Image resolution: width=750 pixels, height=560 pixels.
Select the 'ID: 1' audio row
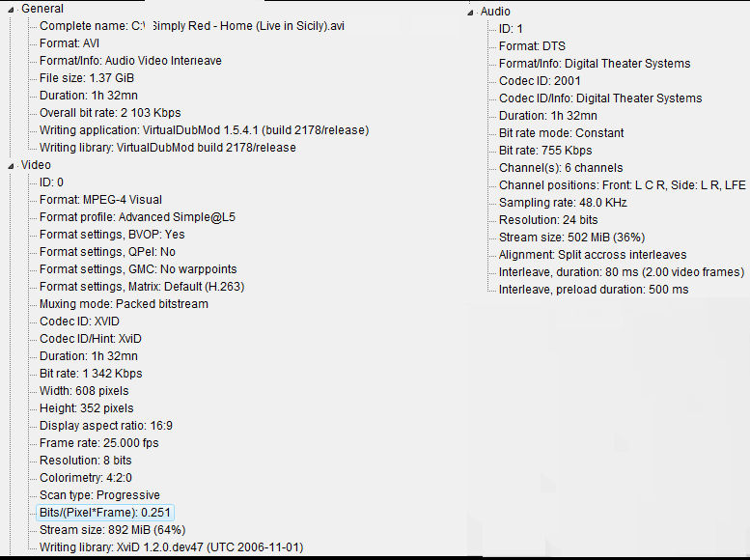[511, 29]
